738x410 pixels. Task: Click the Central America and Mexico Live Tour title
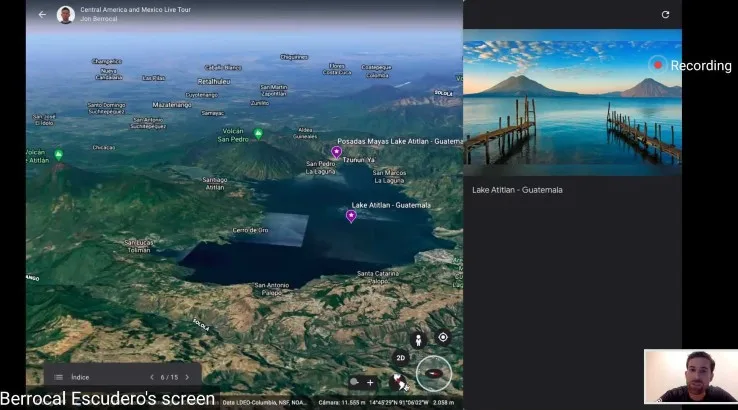136,10
